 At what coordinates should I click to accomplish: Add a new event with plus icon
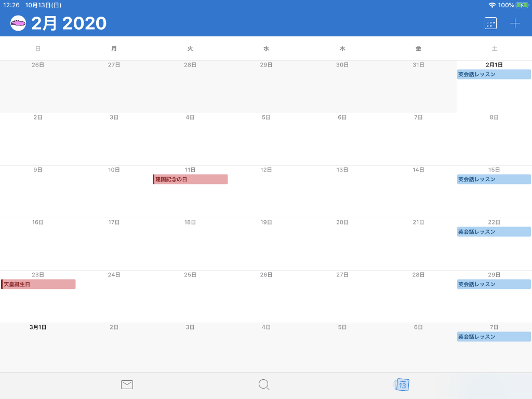tap(515, 23)
